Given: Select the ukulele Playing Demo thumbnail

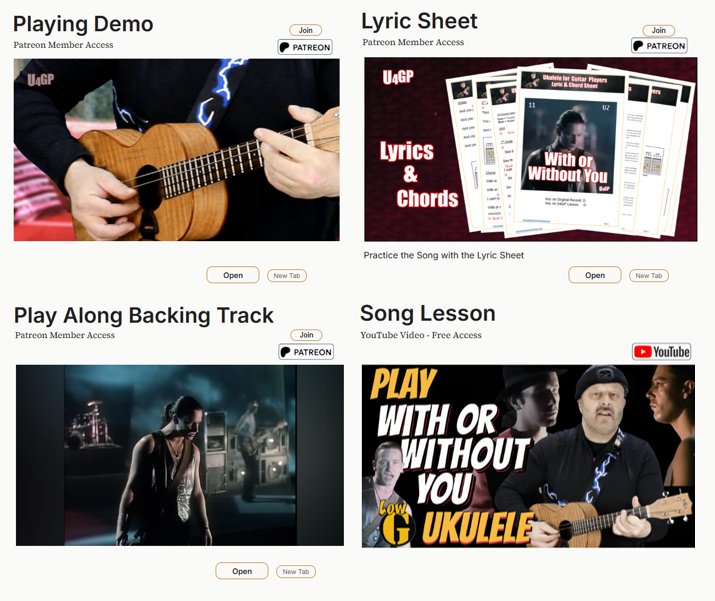Looking at the screenshot, I should (x=176, y=150).
